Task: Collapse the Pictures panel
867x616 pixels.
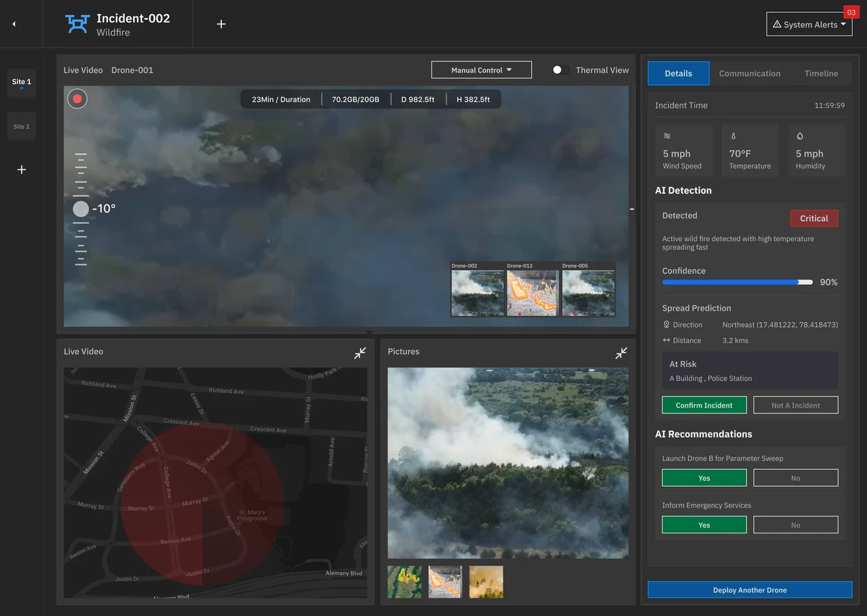Action: pyautogui.click(x=621, y=353)
